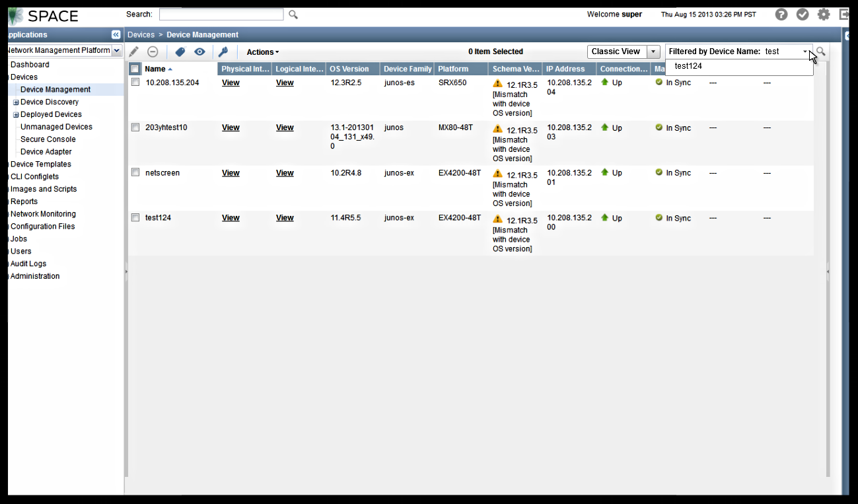This screenshot has width=858, height=504.
Task: Expand the Device Discovery tree node
Action: (16, 102)
